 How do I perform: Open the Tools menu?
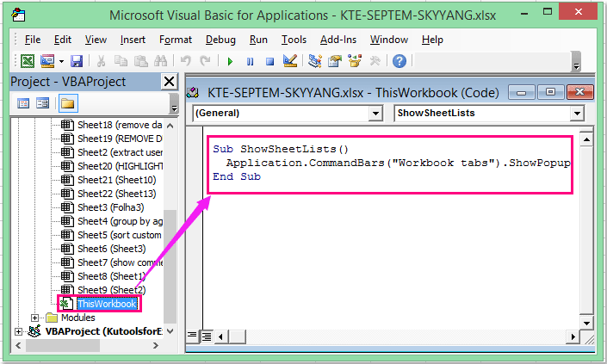pyautogui.click(x=294, y=40)
